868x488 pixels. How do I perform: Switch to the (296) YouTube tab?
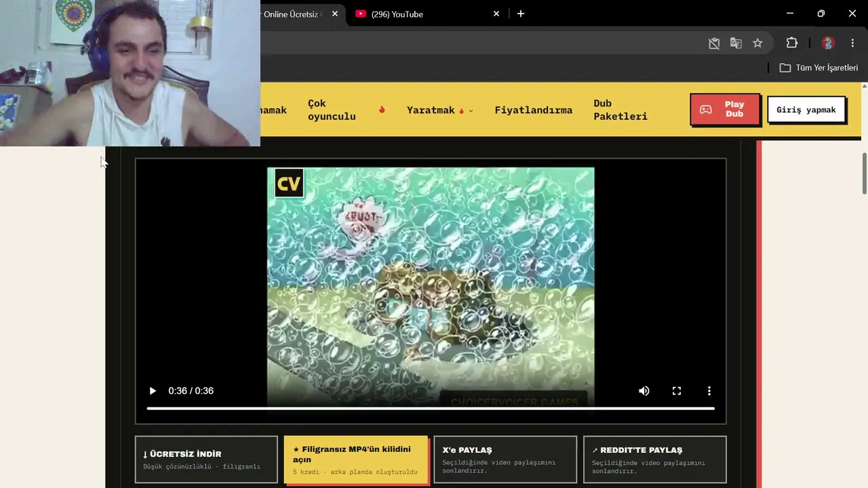pos(427,14)
